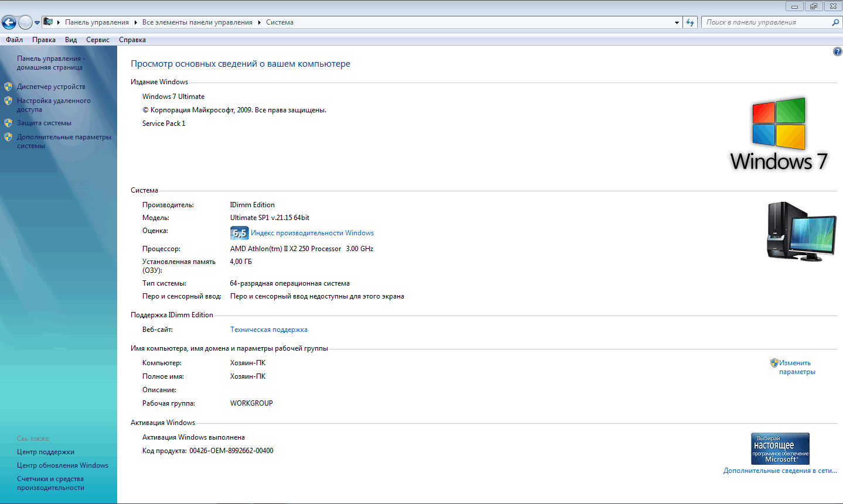Restore down the System window
Image resolution: width=843 pixels, height=504 pixels.
point(813,6)
